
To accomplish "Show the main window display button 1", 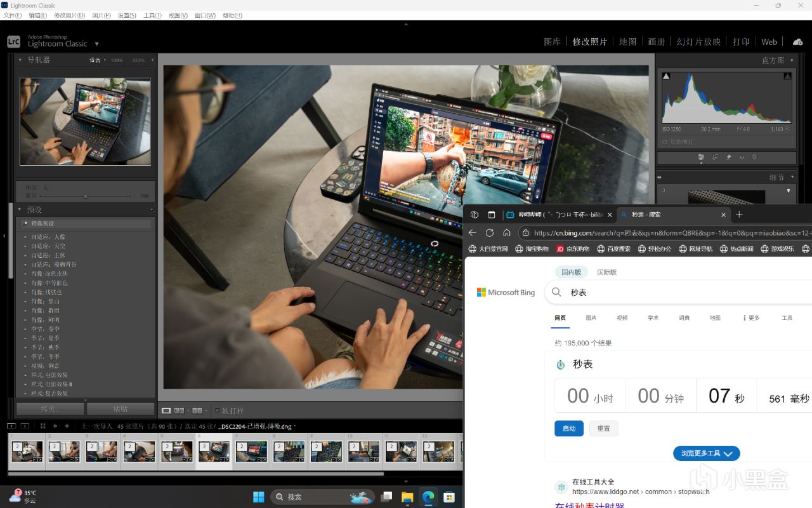I will coord(12,426).
